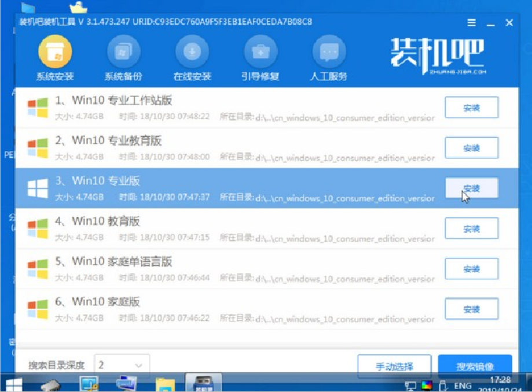Click the Windows logo of Win10 家庭单语言版

38,269
